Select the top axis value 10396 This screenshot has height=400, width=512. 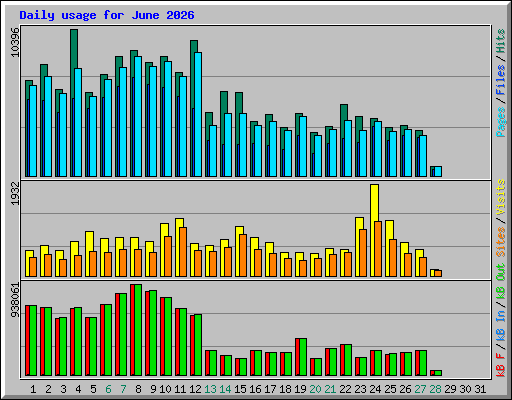tap(15, 42)
